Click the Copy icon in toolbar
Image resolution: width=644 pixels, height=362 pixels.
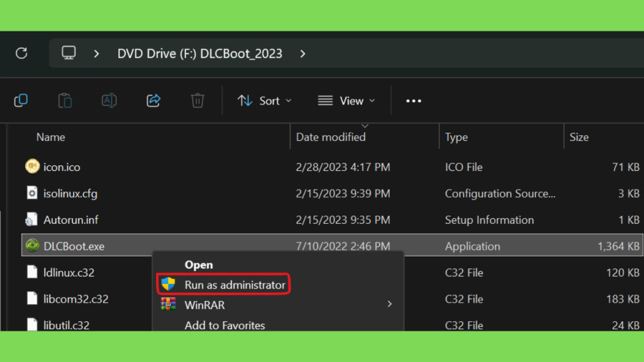tap(21, 101)
